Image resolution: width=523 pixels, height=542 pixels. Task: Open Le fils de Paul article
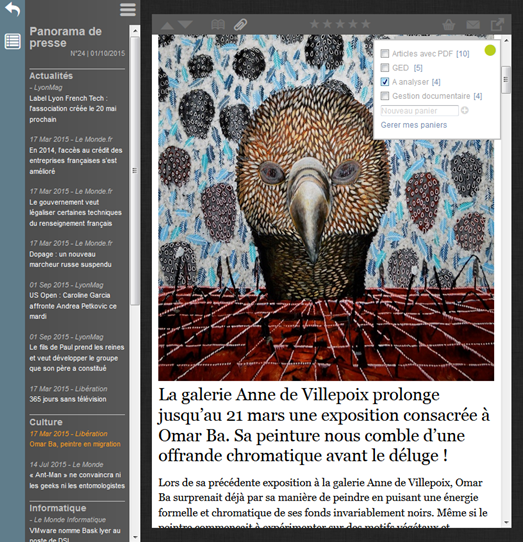coord(77,358)
